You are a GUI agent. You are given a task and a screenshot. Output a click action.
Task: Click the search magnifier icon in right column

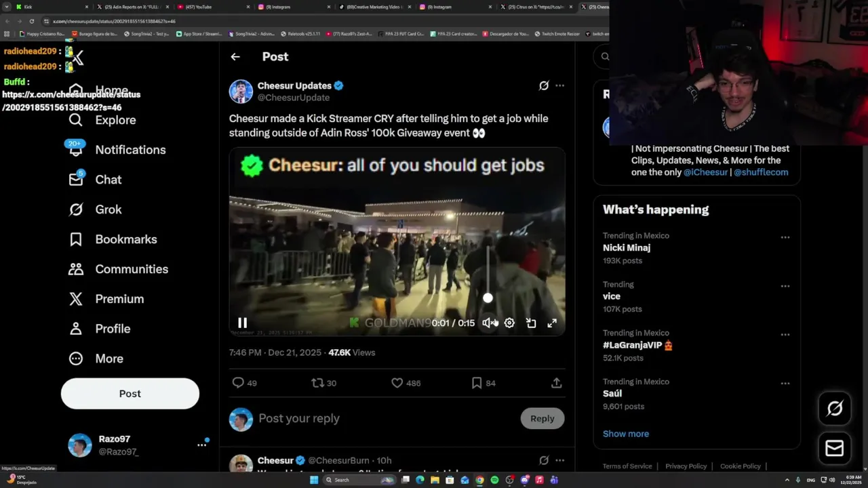click(605, 57)
